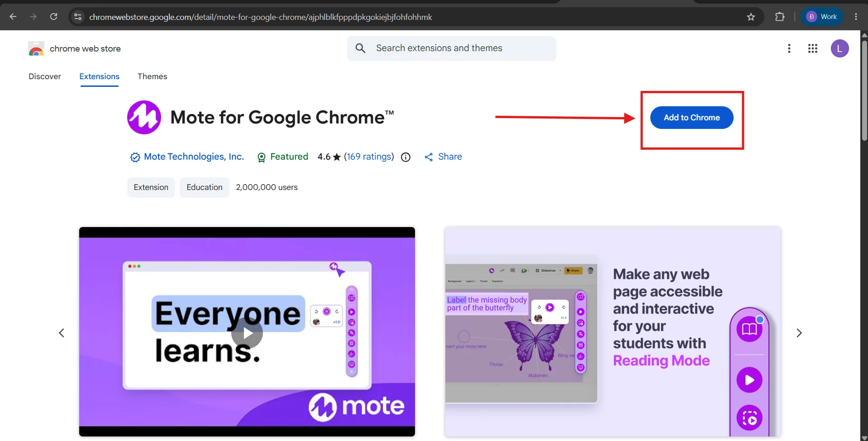Focus the Search extensions and themes field

[451, 48]
